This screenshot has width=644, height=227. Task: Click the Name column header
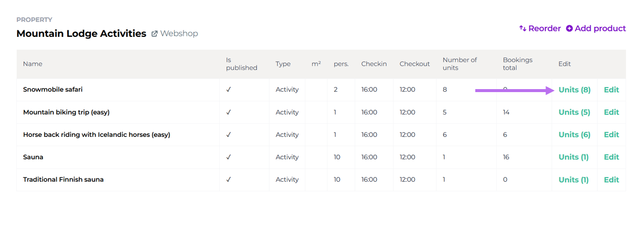(32, 64)
